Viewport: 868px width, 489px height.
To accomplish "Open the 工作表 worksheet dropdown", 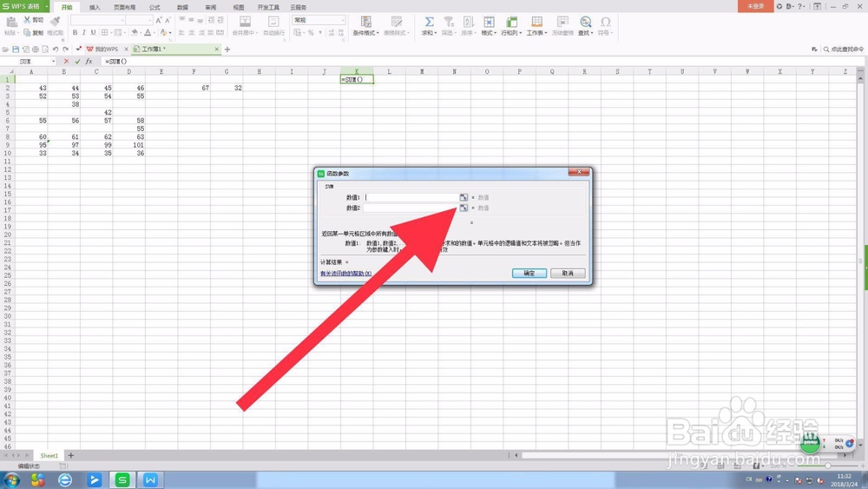I will [x=536, y=26].
